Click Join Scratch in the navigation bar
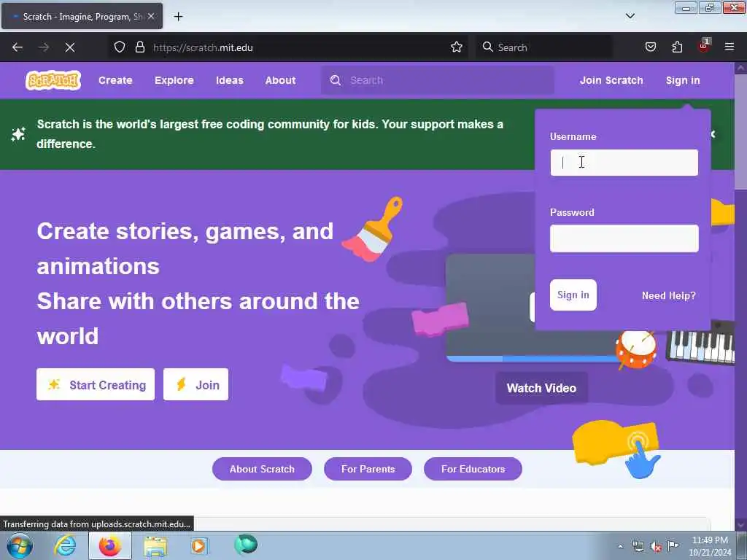The height and width of the screenshot is (560, 747). point(611,80)
